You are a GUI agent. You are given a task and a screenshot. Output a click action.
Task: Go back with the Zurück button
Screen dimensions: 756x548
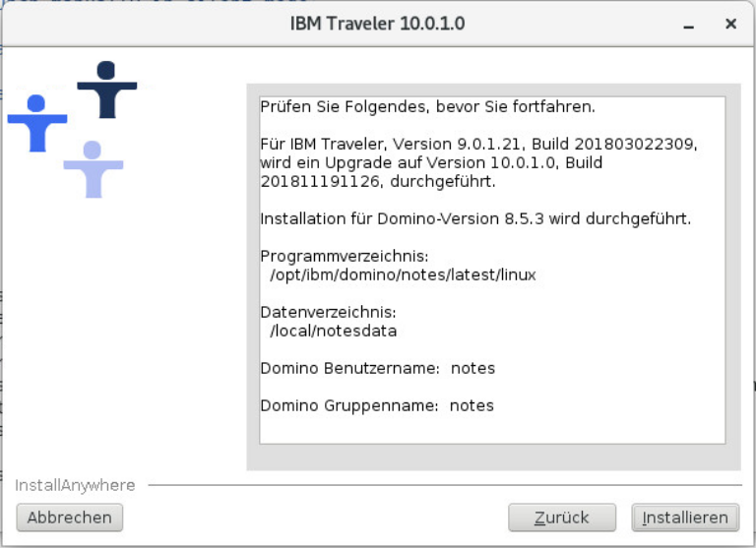click(x=562, y=518)
